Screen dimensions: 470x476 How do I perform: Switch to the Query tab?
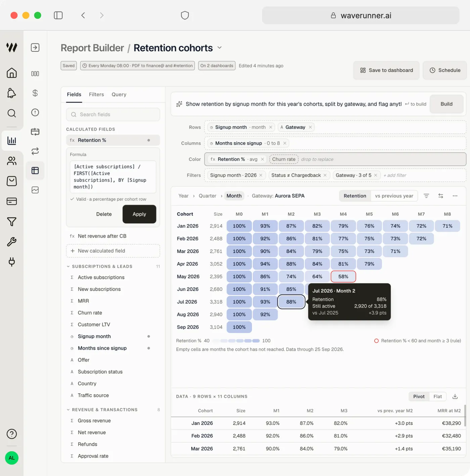point(119,94)
